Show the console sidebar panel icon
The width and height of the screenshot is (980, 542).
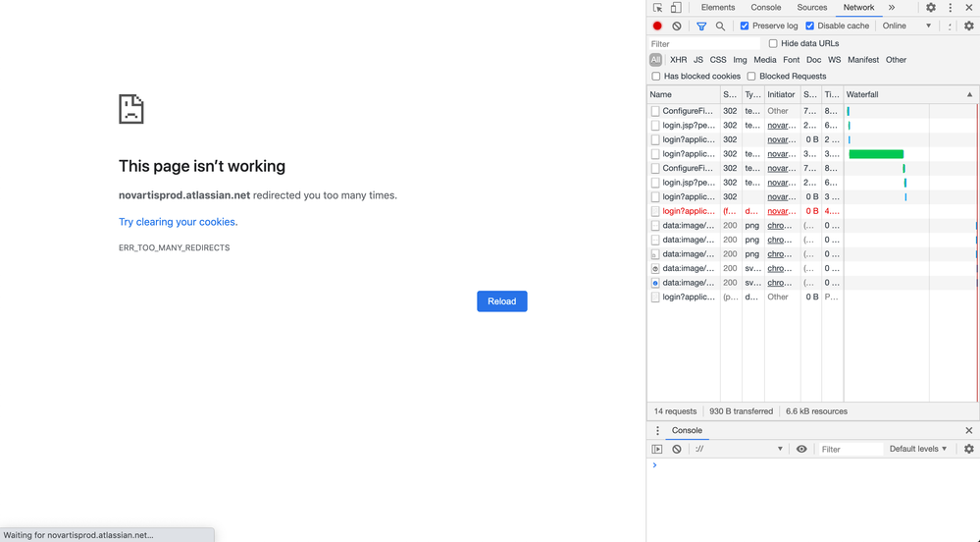pyautogui.click(x=657, y=449)
